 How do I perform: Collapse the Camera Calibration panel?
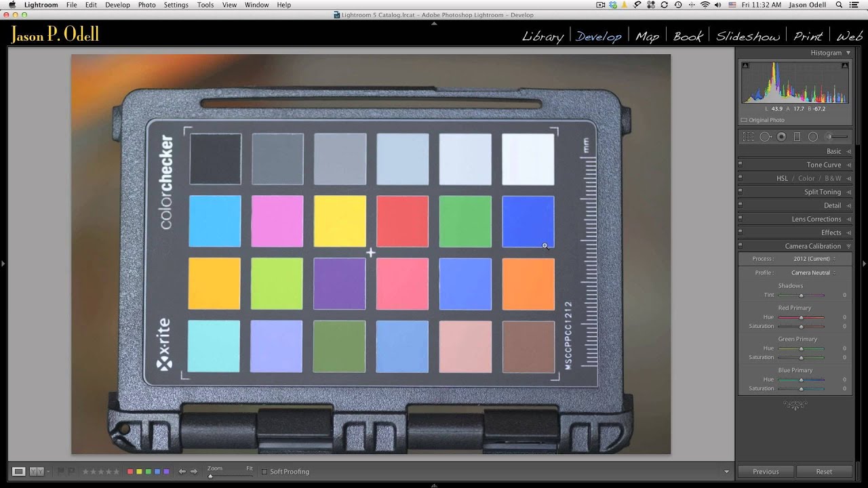click(x=849, y=246)
